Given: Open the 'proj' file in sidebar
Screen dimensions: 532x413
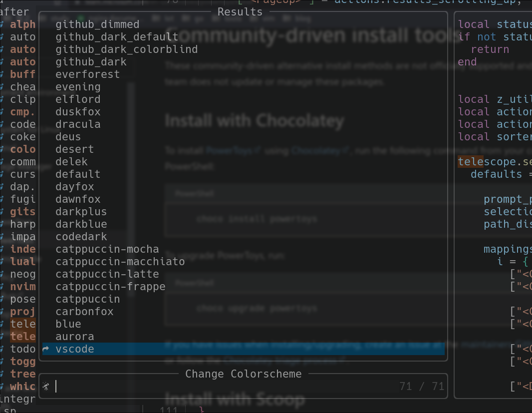Looking at the screenshot, I should (23, 312).
